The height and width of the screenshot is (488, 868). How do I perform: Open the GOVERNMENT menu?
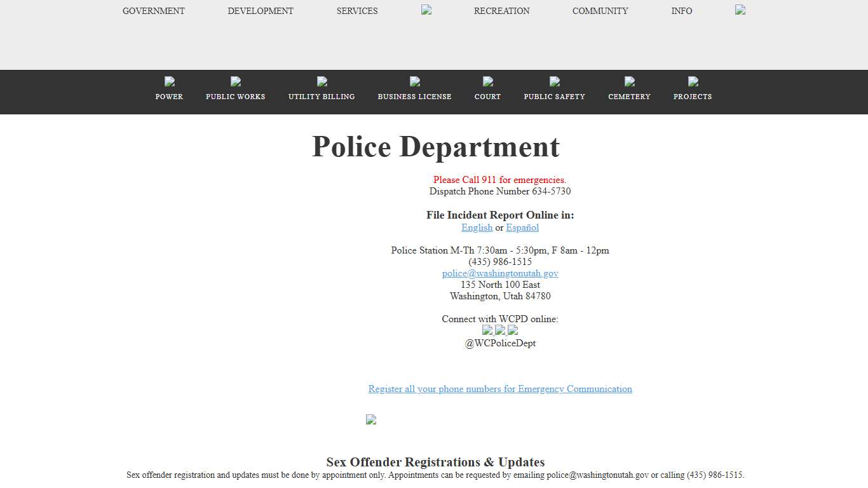click(x=154, y=11)
